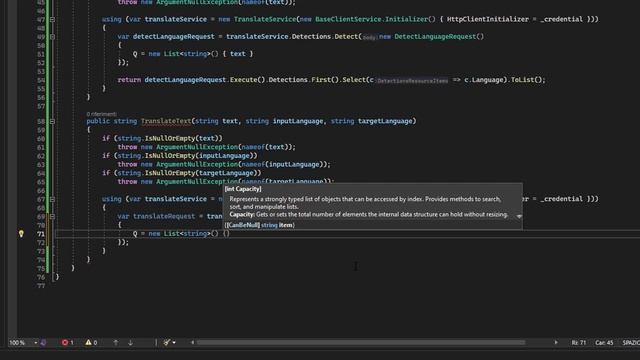This screenshot has height=360, width=640.
Task: Click 'translateRequest' variable on line 69
Action: (x=164, y=216)
